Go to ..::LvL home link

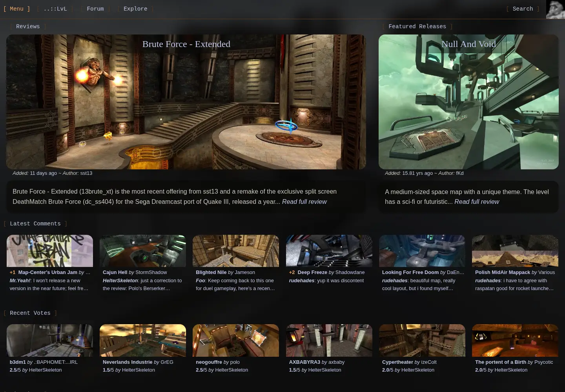(x=55, y=9)
